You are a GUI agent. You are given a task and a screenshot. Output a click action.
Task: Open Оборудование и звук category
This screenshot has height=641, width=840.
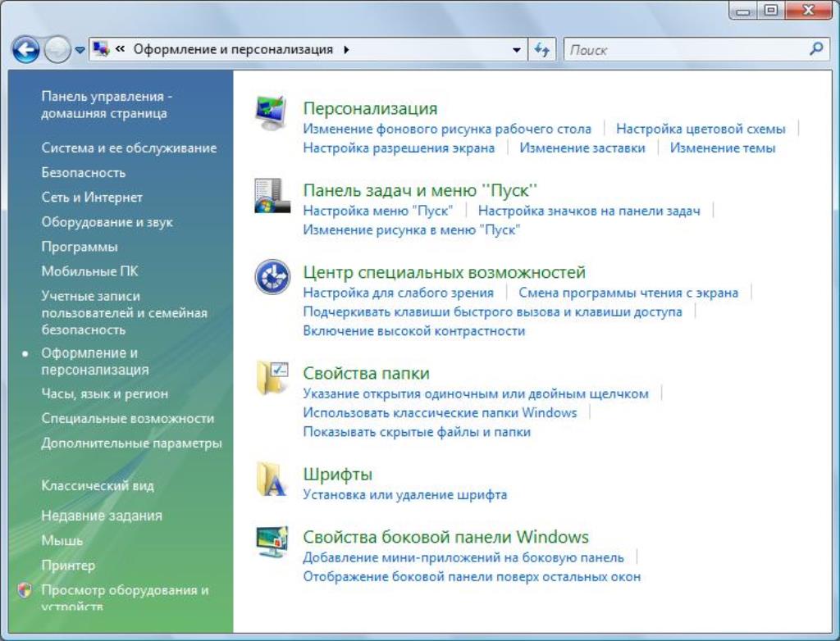pos(107,221)
